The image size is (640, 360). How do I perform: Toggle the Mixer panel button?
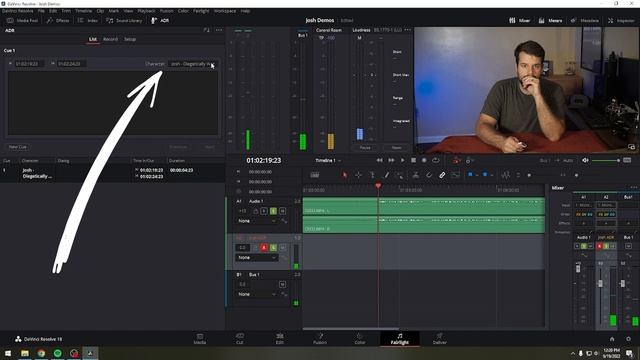[x=519, y=20]
